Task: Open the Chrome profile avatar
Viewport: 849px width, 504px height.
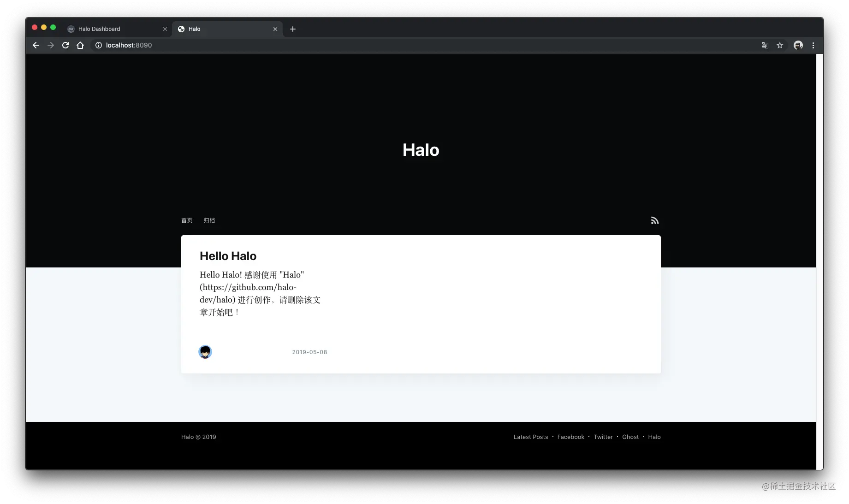Action: pyautogui.click(x=798, y=45)
